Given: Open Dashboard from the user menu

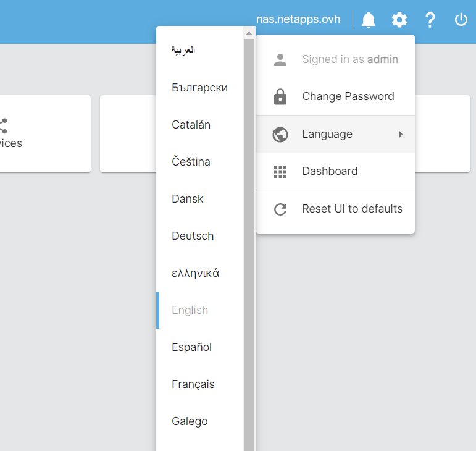Looking at the screenshot, I should [330, 171].
